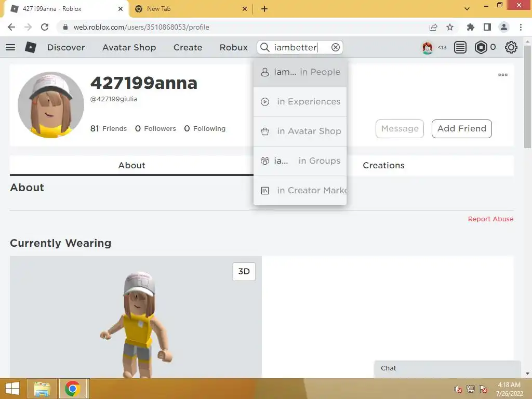Click the search magnifier icon
Image resolution: width=532 pixels, height=399 pixels.
[x=265, y=47]
